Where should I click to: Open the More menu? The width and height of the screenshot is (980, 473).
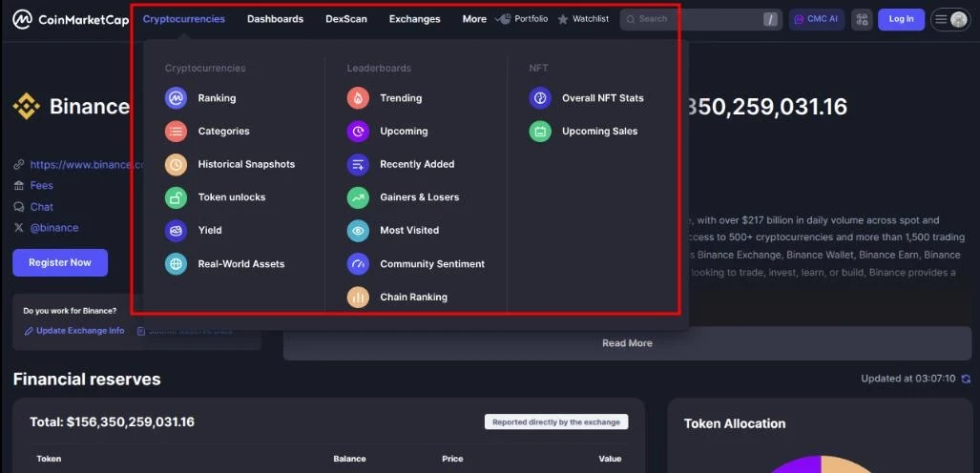tap(474, 19)
